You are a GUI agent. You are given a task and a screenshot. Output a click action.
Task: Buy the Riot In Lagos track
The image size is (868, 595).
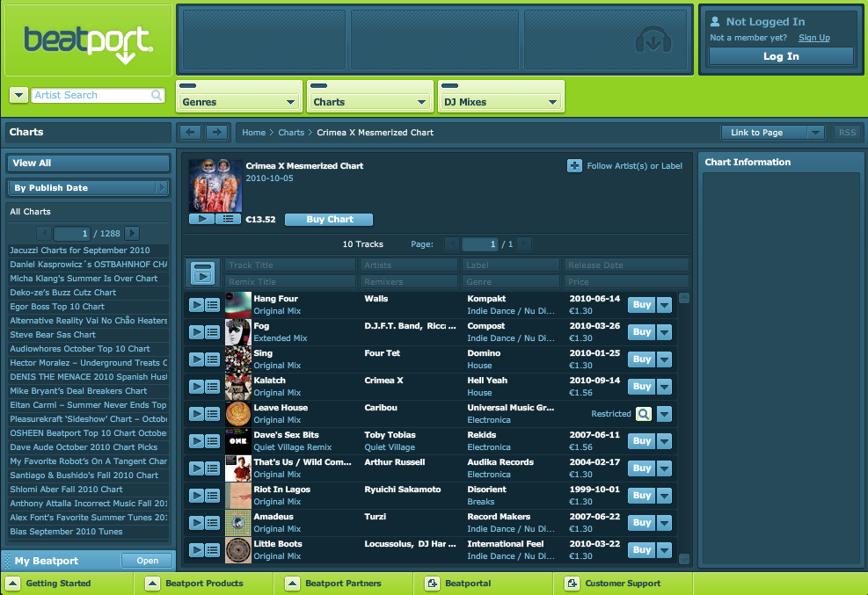click(642, 496)
